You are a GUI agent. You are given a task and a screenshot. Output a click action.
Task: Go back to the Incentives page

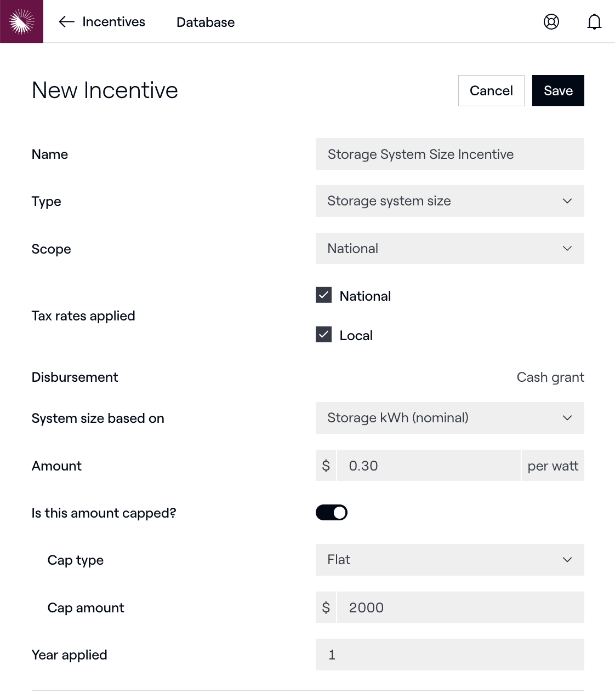tap(113, 22)
